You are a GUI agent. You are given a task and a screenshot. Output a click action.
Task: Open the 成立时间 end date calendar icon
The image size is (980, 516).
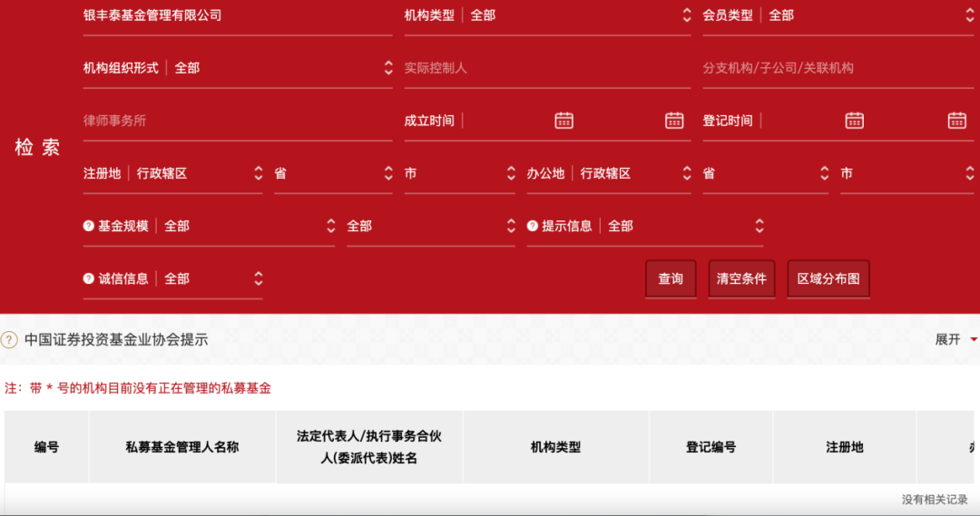[673, 121]
